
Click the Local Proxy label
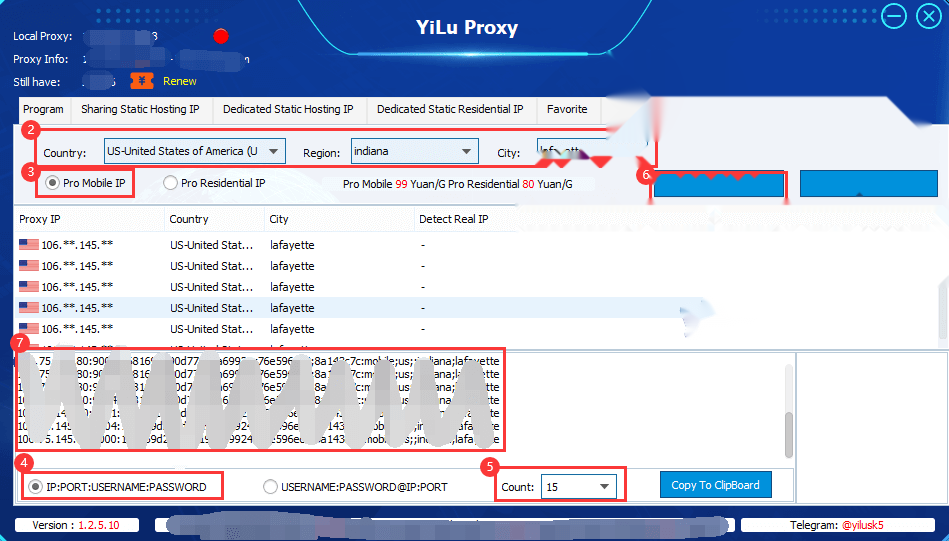(42, 36)
